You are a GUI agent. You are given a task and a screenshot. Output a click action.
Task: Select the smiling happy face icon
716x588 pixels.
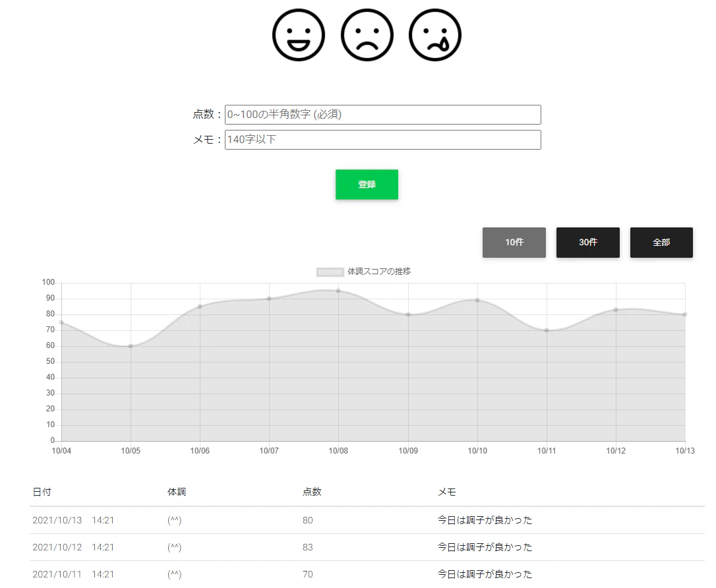[x=299, y=35]
